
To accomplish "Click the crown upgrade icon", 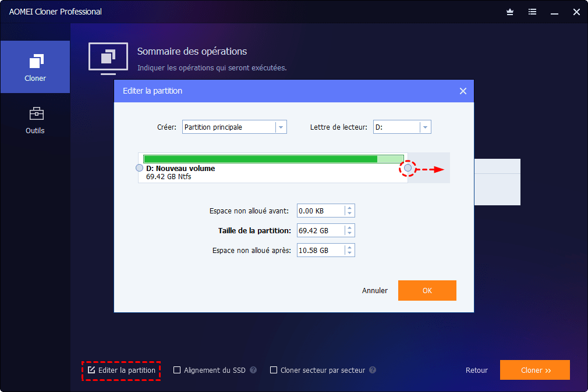I will coord(509,12).
